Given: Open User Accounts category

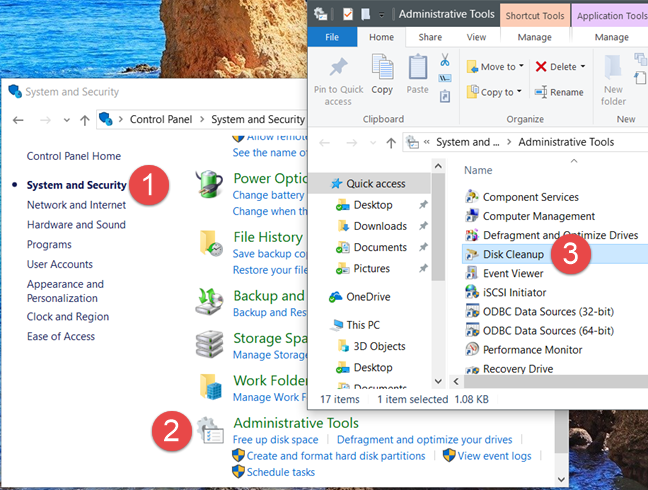Looking at the screenshot, I should pos(60,264).
